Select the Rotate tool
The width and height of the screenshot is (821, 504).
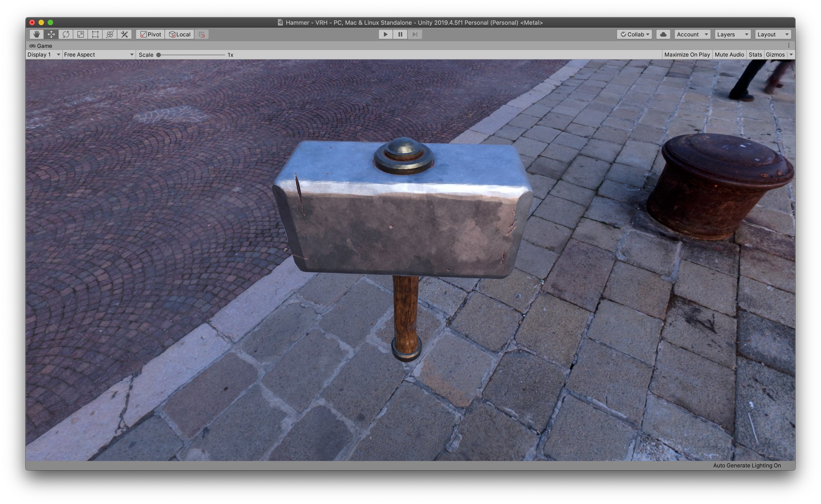66,35
